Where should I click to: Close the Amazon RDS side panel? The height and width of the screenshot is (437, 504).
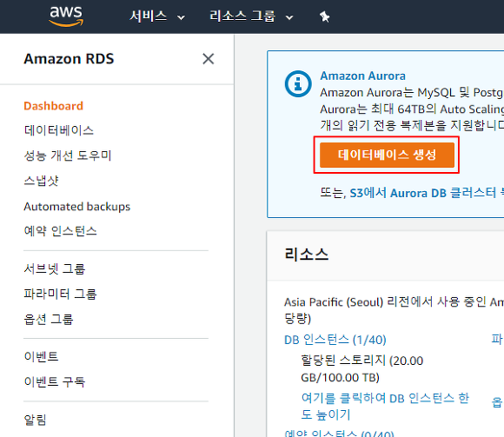click(209, 59)
